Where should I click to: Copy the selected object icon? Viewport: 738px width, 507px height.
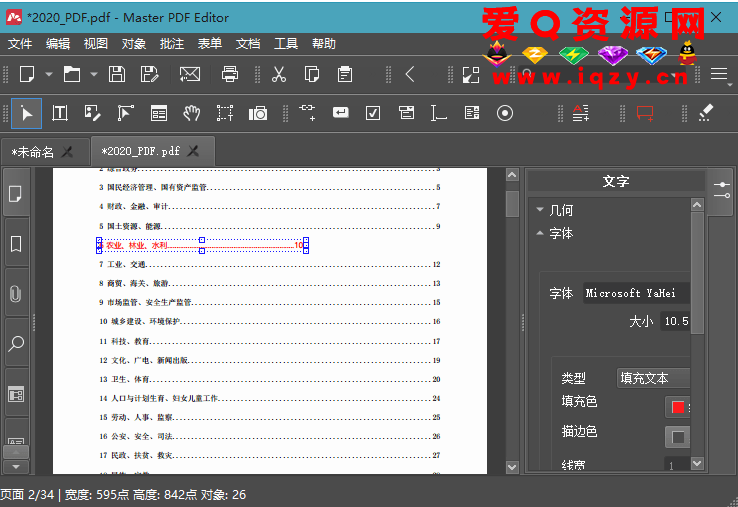point(312,74)
